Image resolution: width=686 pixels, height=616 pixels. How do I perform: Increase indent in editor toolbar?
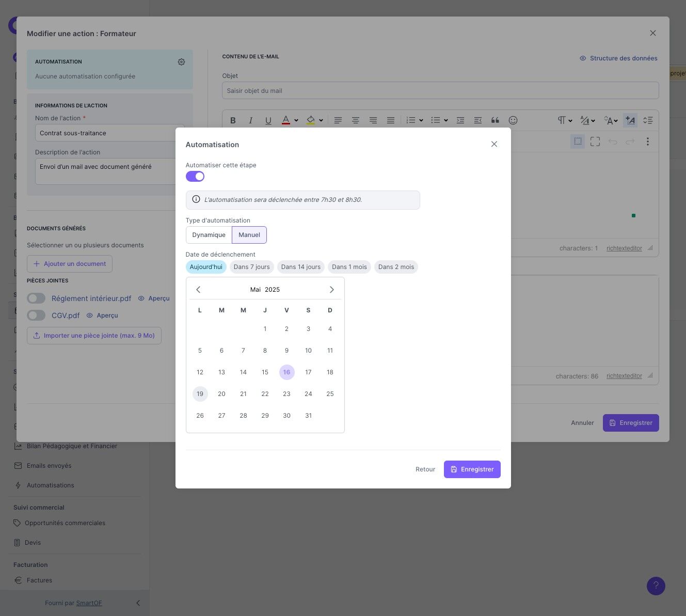[460, 120]
